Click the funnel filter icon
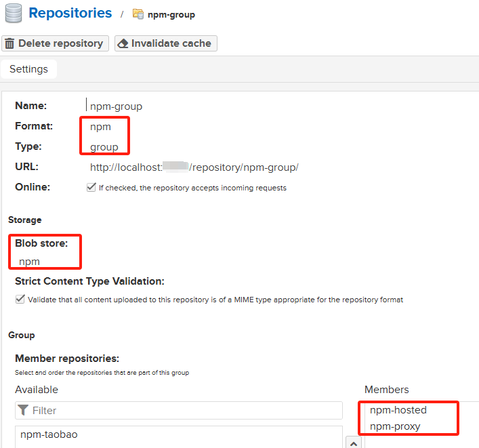Viewport: 479px width, 448px height. click(23, 411)
